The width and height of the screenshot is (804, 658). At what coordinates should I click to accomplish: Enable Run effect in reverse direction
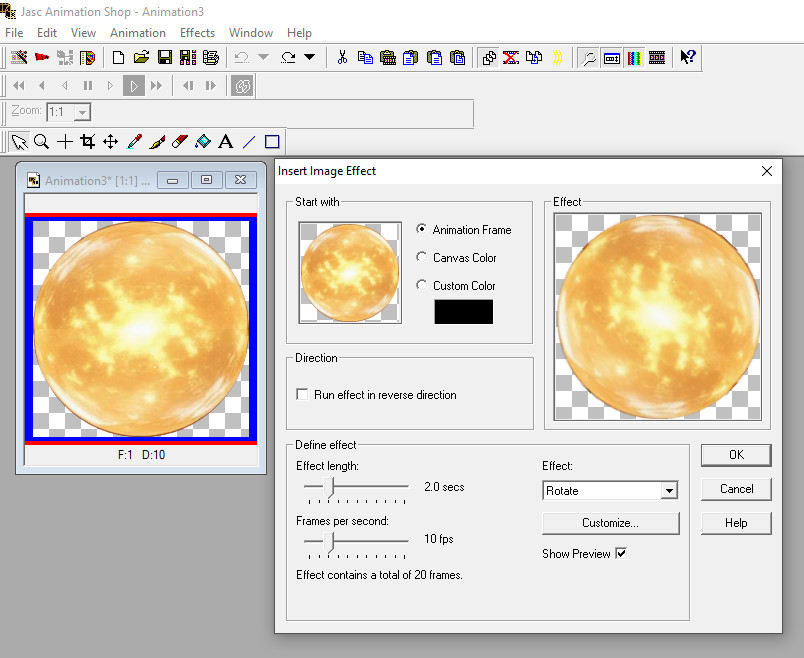coord(303,395)
